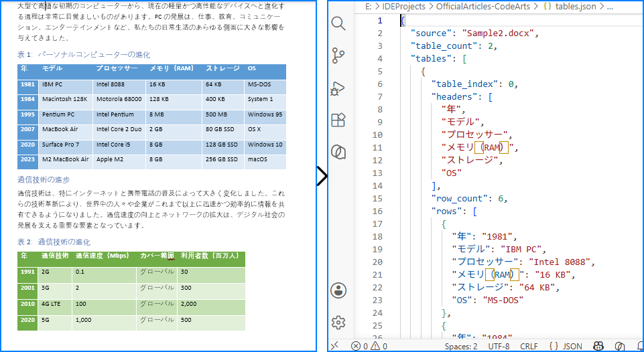Open the OfficialArticles-CodeArts breadcrumb
This screenshot has width=644, height=352.
(482, 7)
